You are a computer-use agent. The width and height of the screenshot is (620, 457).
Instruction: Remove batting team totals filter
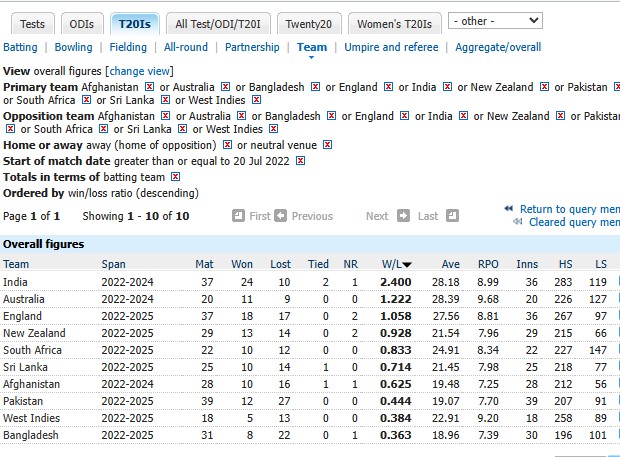[176, 177]
